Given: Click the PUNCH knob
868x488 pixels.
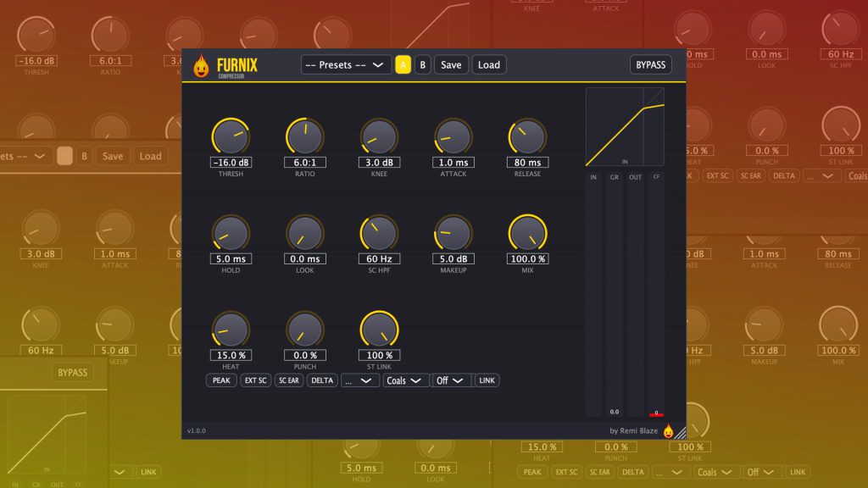Looking at the screenshot, I should pos(305,330).
